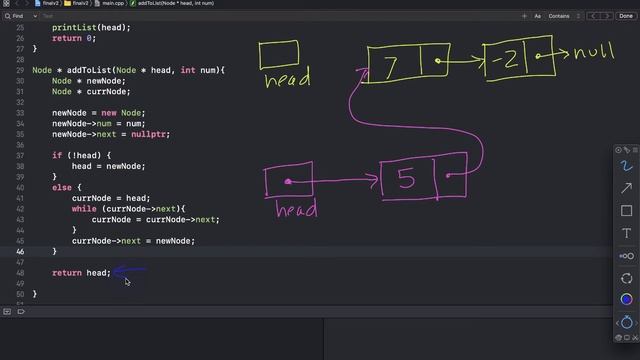Open finalv2 folder in jump bar

tap(76, 3)
